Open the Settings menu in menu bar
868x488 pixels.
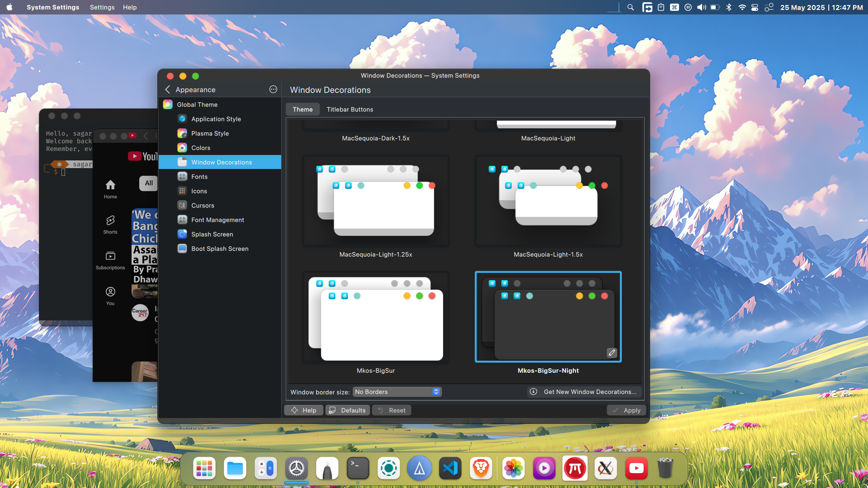pyautogui.click(x=102, y=7)
